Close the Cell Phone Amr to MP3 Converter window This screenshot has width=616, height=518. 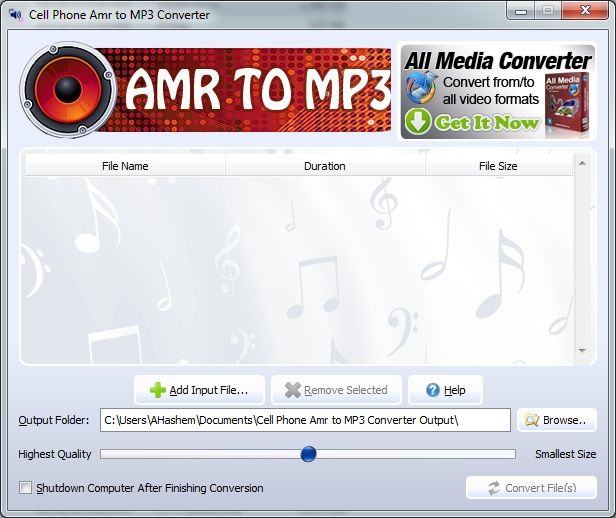(x=585, y=11)
